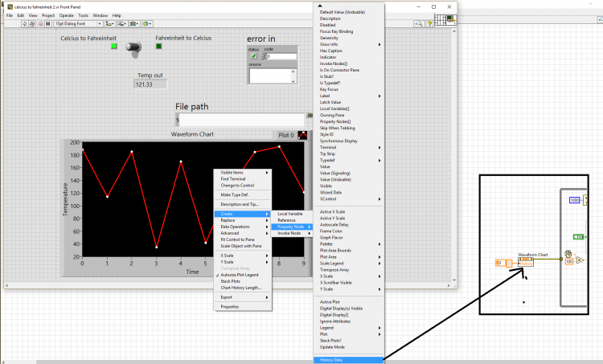603x364 pixels.
Task: Click the VI icon in window corner
Action: click(451, 19)
